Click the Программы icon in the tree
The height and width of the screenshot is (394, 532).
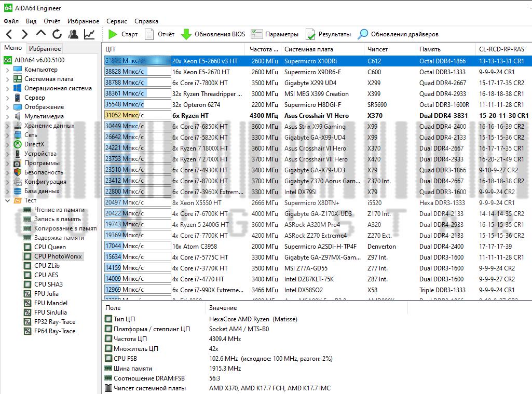pyautogui.click(x=18, y=163)
